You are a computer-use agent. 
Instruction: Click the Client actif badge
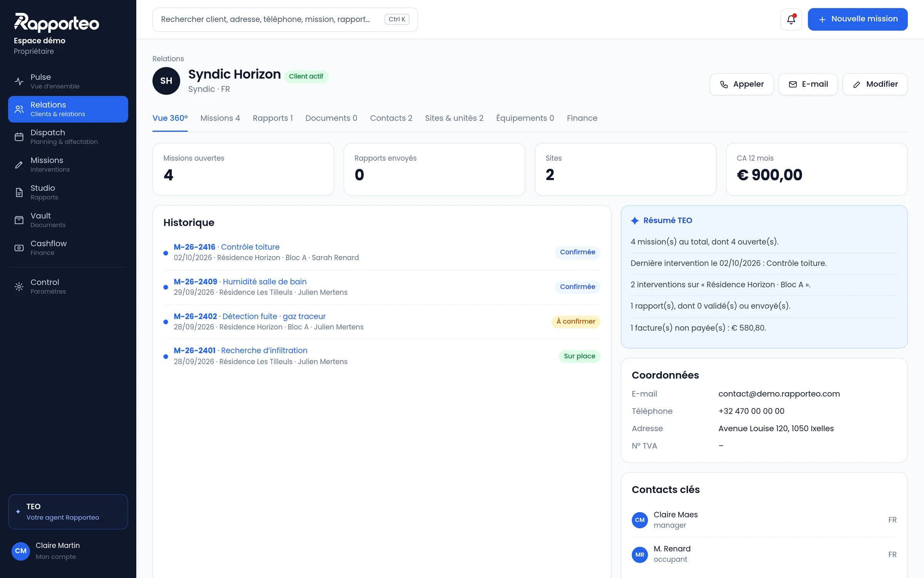[x=306, y=76]
